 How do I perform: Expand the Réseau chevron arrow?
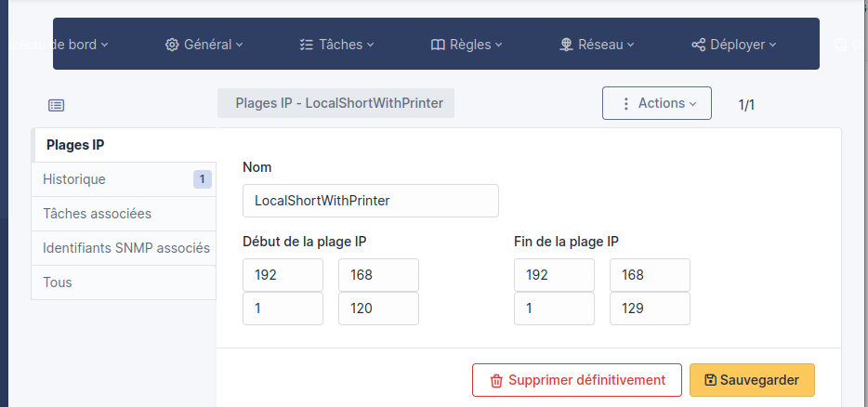tap(630, 45)
